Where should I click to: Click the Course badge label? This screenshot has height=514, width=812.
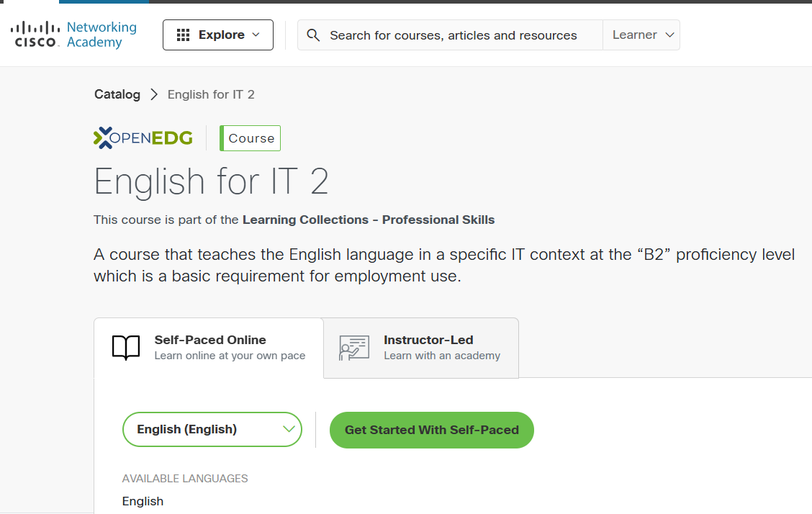tap(250, 137)
